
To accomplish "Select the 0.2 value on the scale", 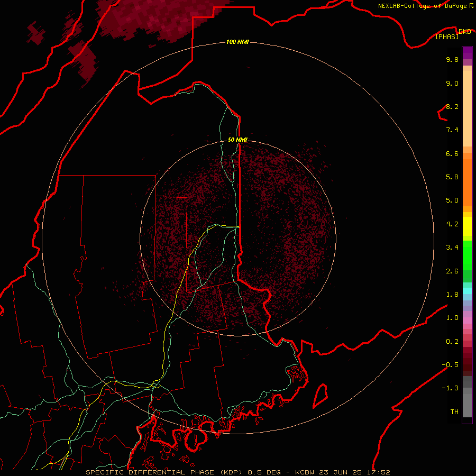I will point(452,342).
